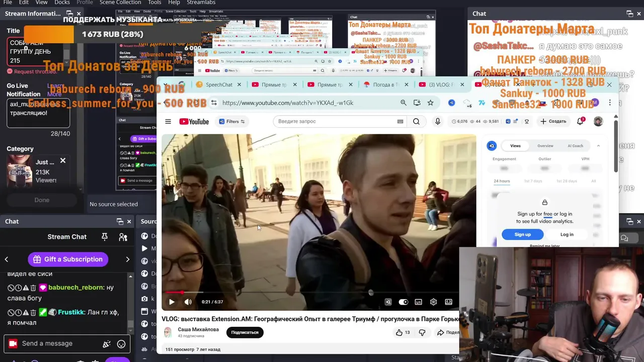Image resolution: width=644 pixels, height=362 pixels.
Task: Mute the YouTube video volume
Action: 188,302
